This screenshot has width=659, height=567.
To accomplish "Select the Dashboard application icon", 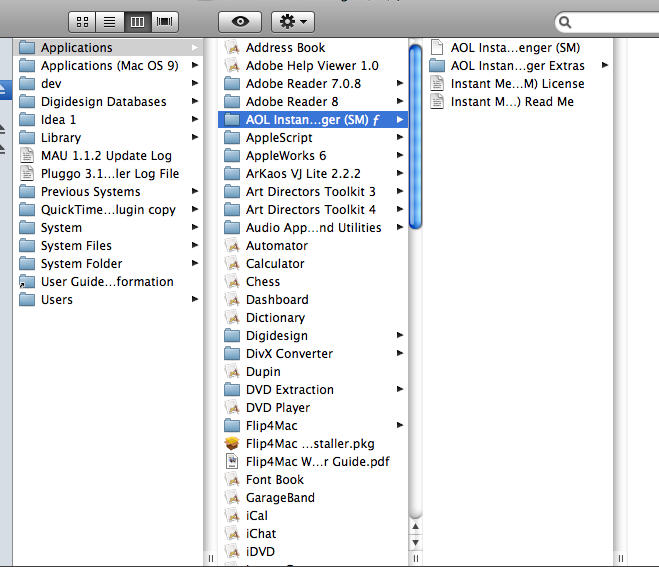I will click(232, 300).
